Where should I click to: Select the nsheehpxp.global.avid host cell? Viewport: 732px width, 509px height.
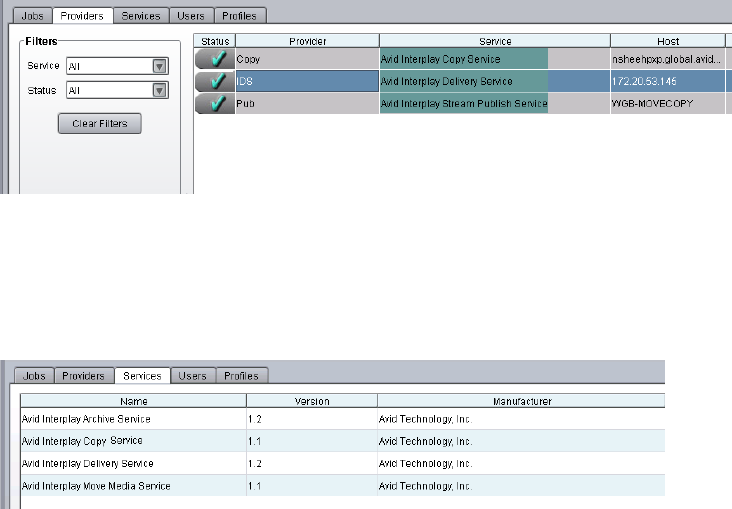click(668, 59)
